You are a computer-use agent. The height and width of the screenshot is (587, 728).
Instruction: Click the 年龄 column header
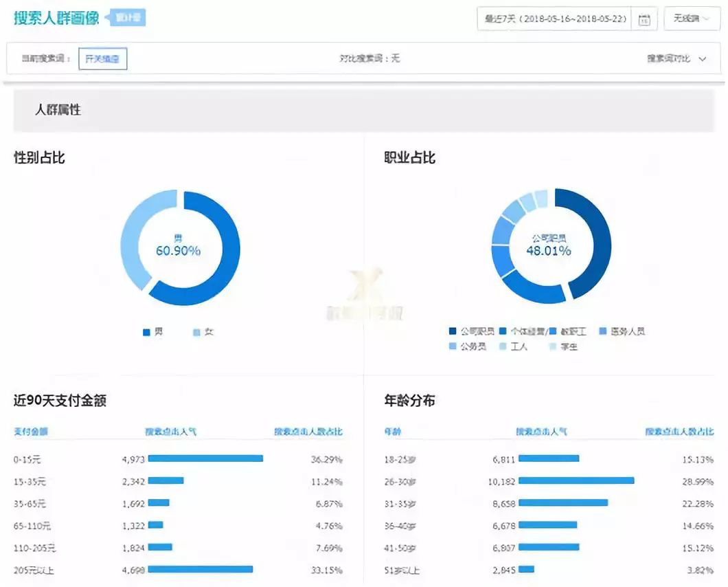393,432
